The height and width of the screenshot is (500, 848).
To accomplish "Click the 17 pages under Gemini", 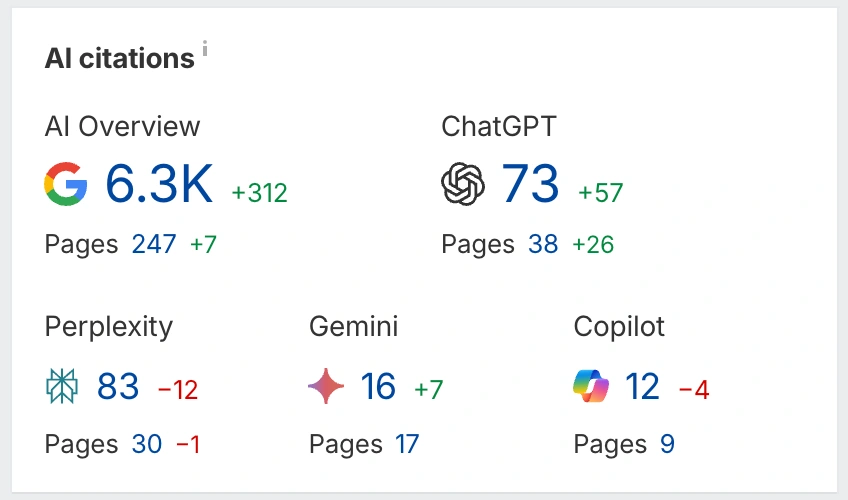I will [407, 444].
